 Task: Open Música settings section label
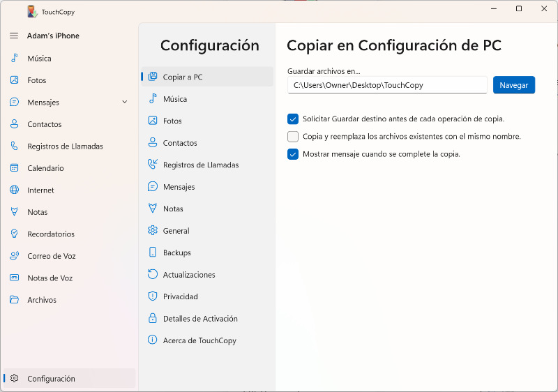coord(175,99)
